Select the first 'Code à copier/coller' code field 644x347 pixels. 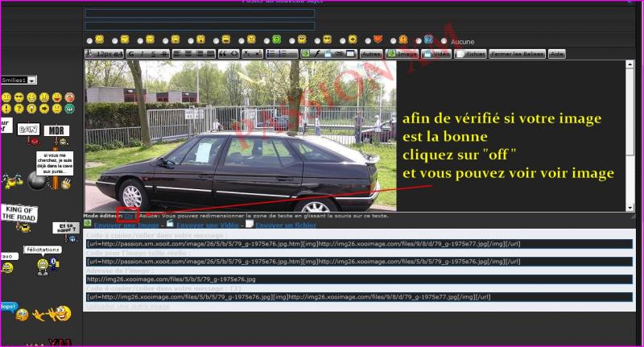tap(359, 244)
